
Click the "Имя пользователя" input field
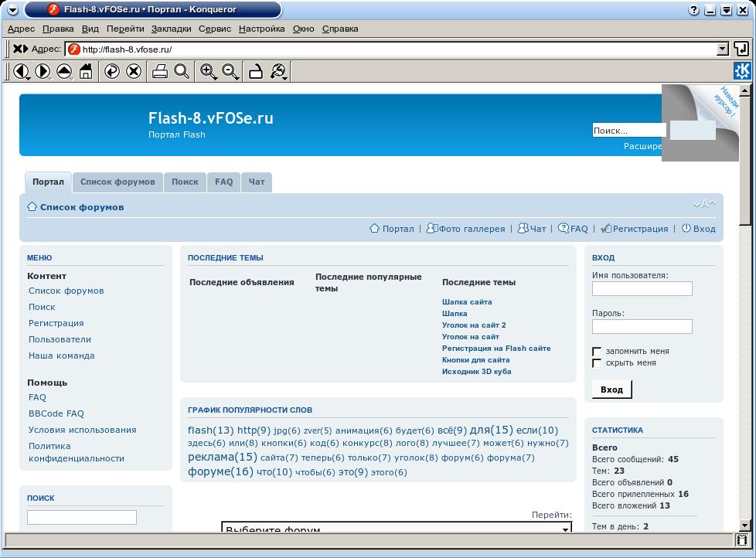point(642,289)
